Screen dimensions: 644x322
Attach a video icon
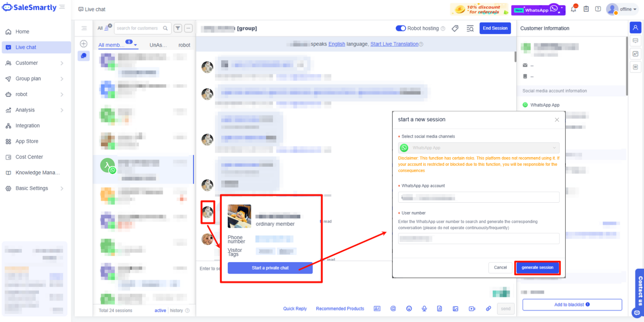click(x=472, y=309)
